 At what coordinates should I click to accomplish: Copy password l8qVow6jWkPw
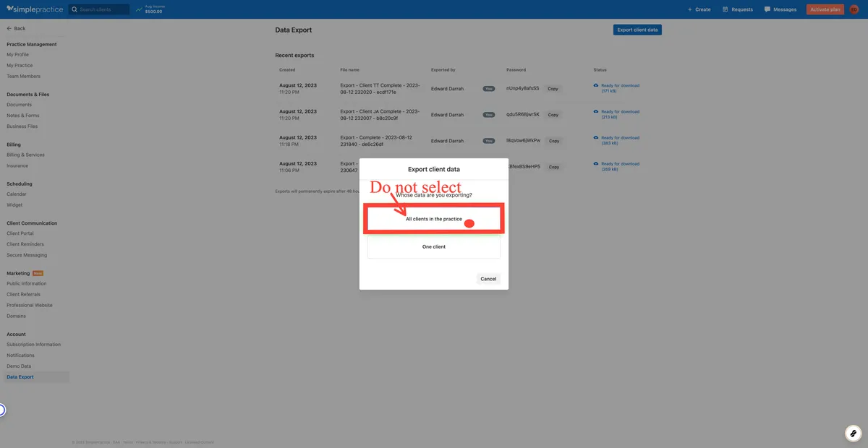[553, 141]
